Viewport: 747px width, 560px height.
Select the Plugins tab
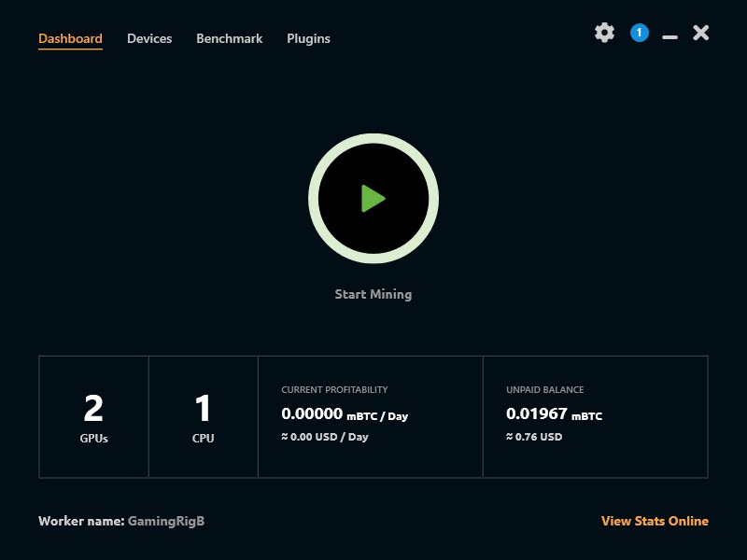pyautogui.click(x=308, y=38)
